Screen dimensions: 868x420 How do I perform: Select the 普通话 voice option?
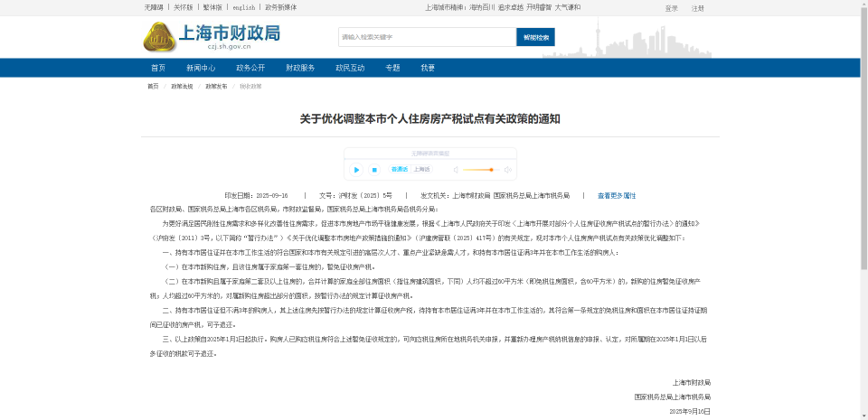[399, 169]
